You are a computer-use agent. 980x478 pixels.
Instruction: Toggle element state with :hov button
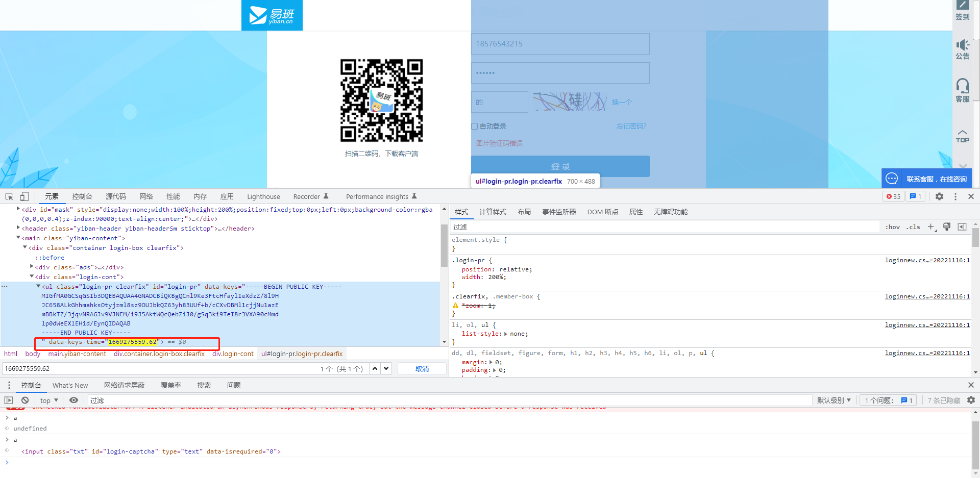(x=893, y=227)
